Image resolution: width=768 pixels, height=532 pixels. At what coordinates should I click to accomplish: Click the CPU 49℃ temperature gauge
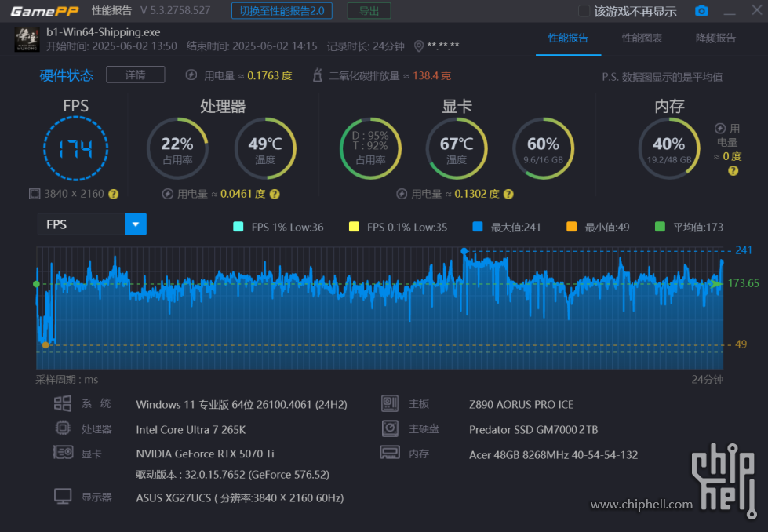pos(265,148)
